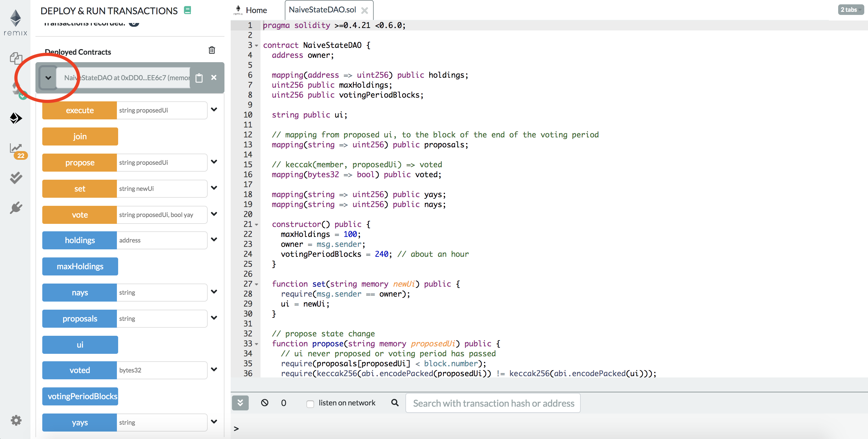868x439 pixels.
Task: Expand the execute function parameters
Action: (214, 110)
